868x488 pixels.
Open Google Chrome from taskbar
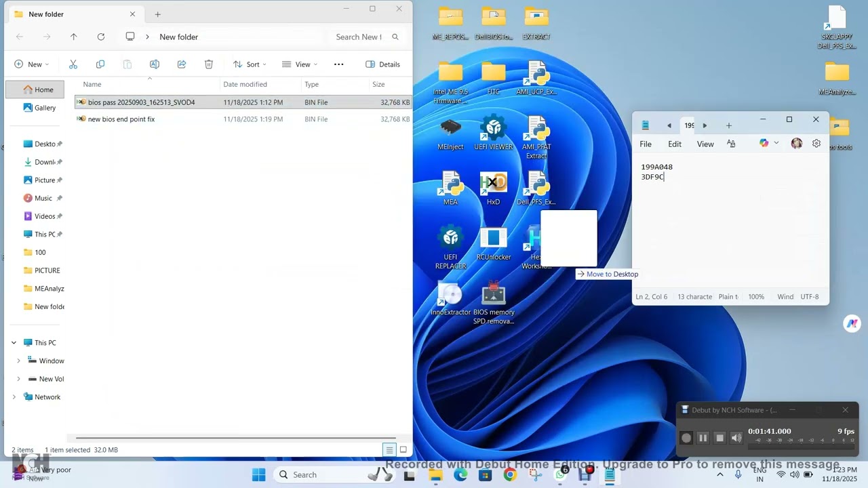pos(510,475)
